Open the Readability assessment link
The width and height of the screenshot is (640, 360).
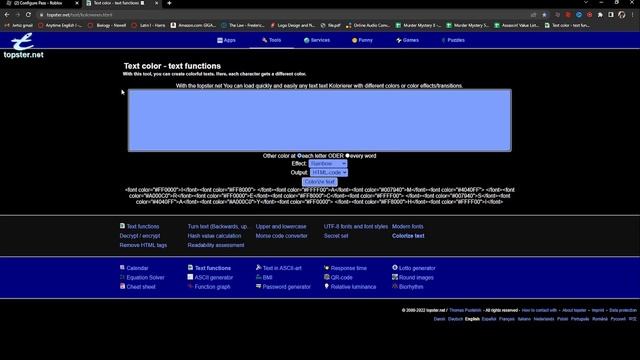click(216, 245)
